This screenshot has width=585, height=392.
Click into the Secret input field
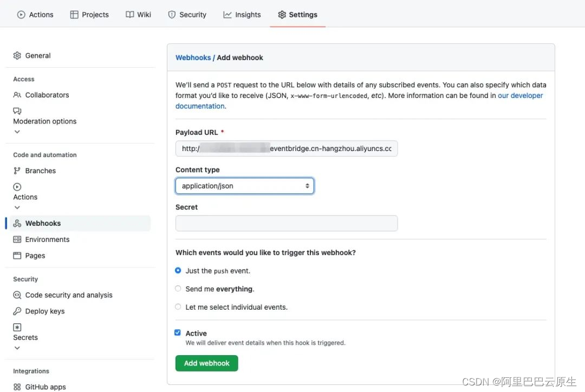click(x=287, y=223)
